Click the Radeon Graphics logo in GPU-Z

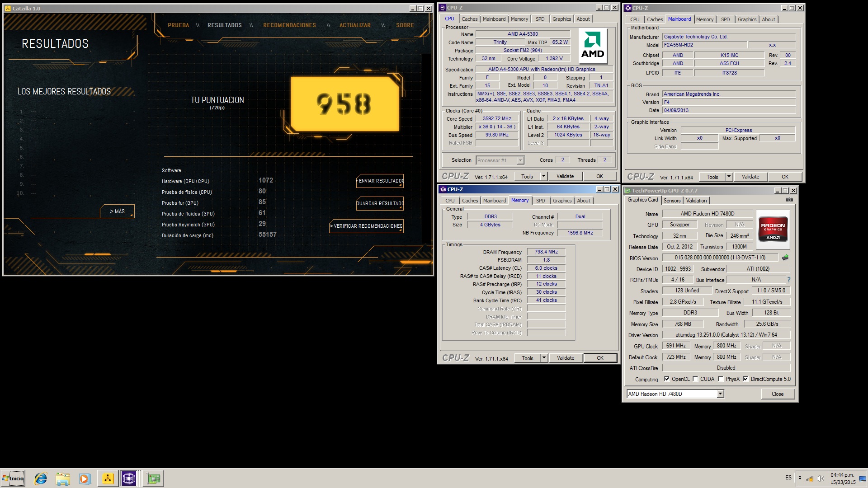773,230
